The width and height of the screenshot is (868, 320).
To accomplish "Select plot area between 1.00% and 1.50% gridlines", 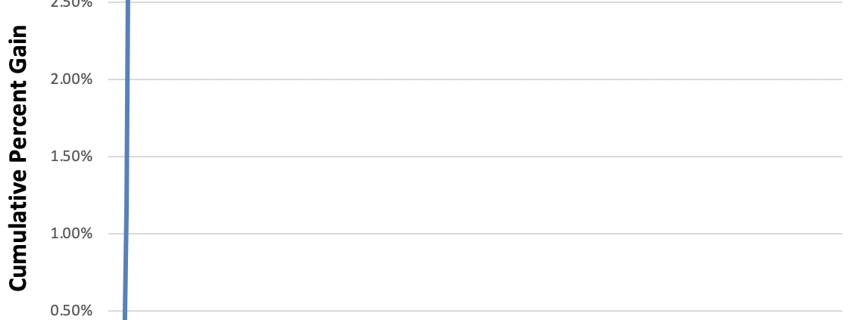I will click(x=485, y=195).
